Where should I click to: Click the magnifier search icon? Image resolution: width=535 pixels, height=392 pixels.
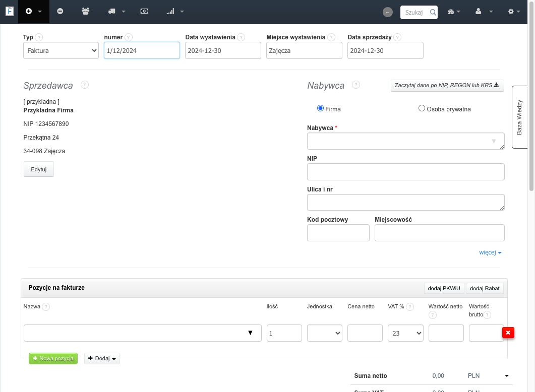(x=433, y=12)
